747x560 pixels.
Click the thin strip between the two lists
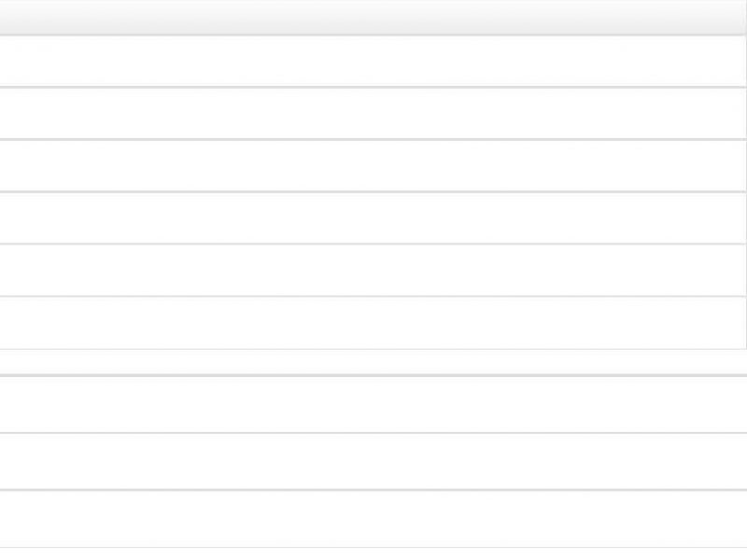point(373,362)
